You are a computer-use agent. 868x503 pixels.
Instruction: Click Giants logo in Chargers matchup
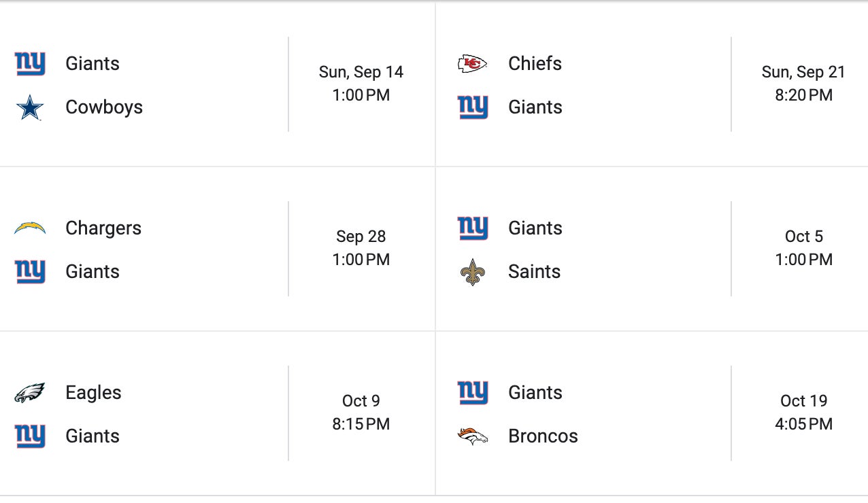(30, 272)
